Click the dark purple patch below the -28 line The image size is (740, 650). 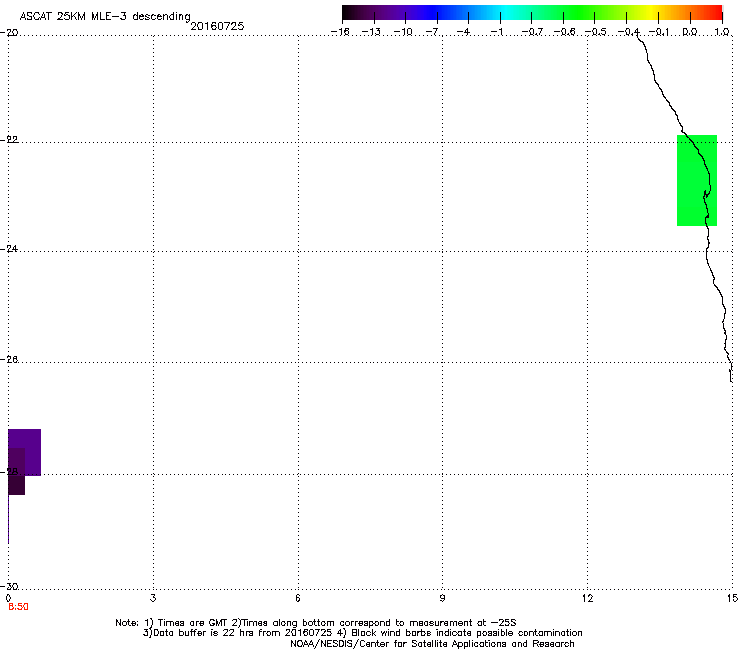(x=17, y=484)
